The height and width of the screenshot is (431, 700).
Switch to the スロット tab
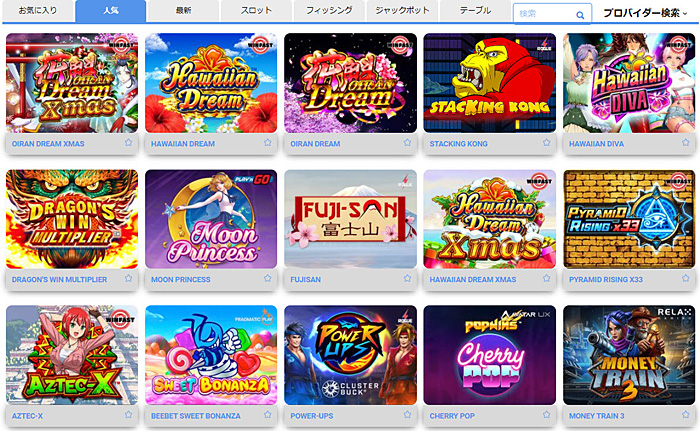[256, 11]
